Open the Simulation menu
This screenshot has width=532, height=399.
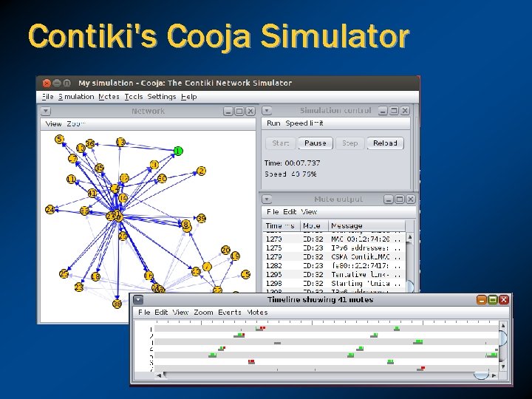click(76, 97)
